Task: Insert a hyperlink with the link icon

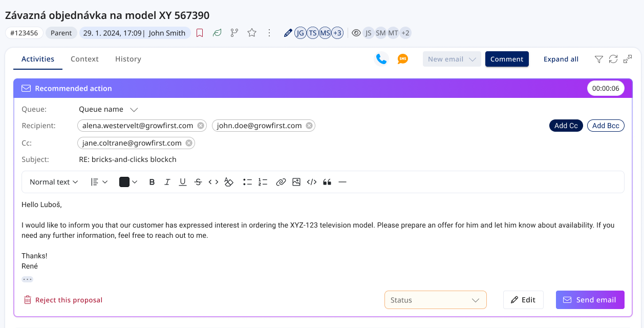Action: pyautogui.click(x=281, y=182)
